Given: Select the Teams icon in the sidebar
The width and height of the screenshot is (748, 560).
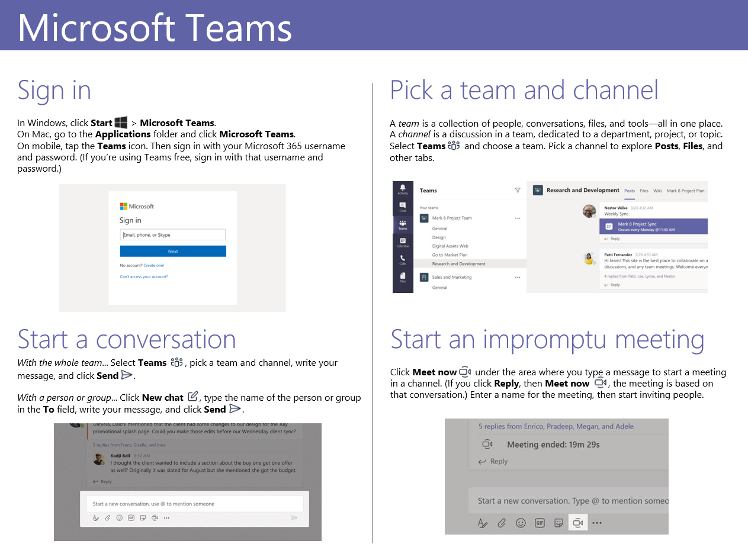Looking at the screenshot, I should coord(403,224).
